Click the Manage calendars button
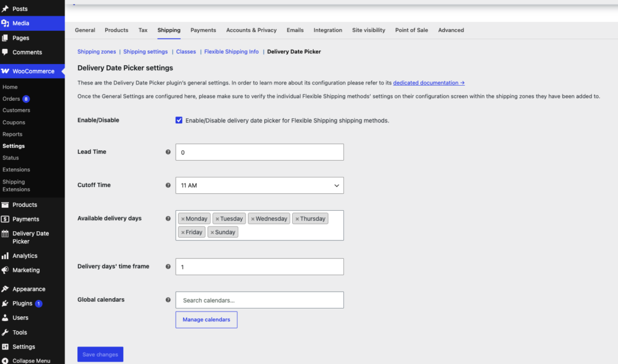Image resolution: width=618 pixels, height=364 pixels. [x=206, y=320]
